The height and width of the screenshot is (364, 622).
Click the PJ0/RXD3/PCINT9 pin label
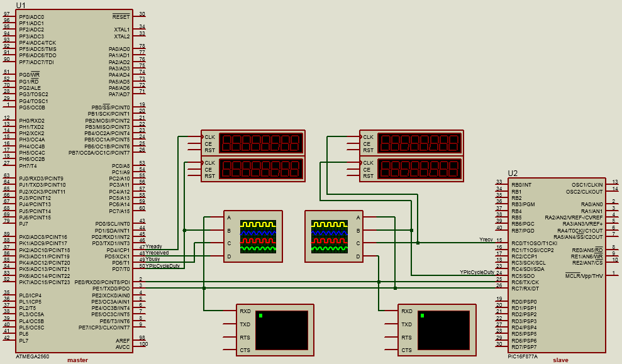pos(42,179)
